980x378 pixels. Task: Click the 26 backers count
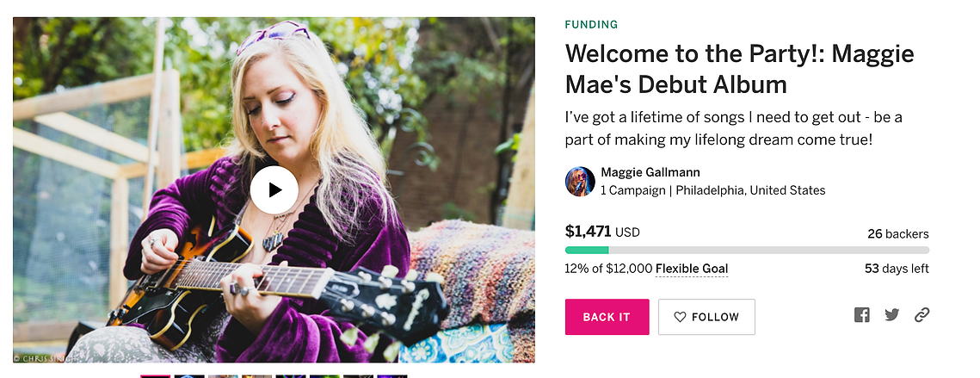[x=898, y=234]
